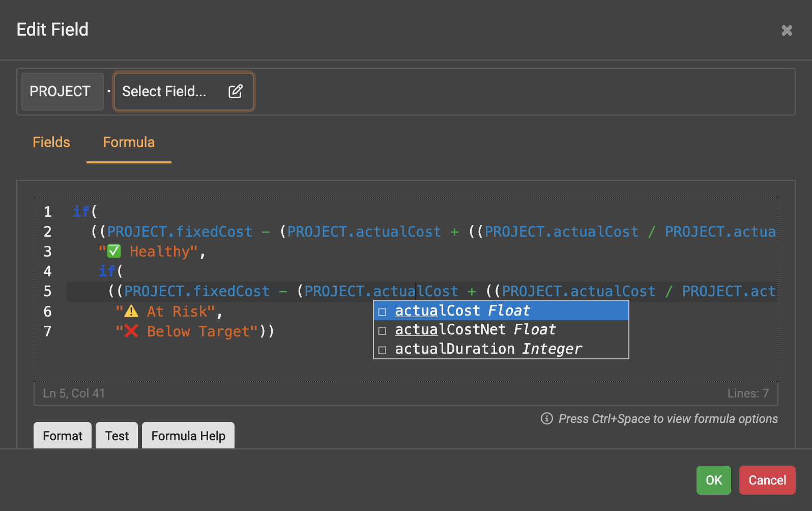Open the Select Field dropdown

tap(184, 92)
